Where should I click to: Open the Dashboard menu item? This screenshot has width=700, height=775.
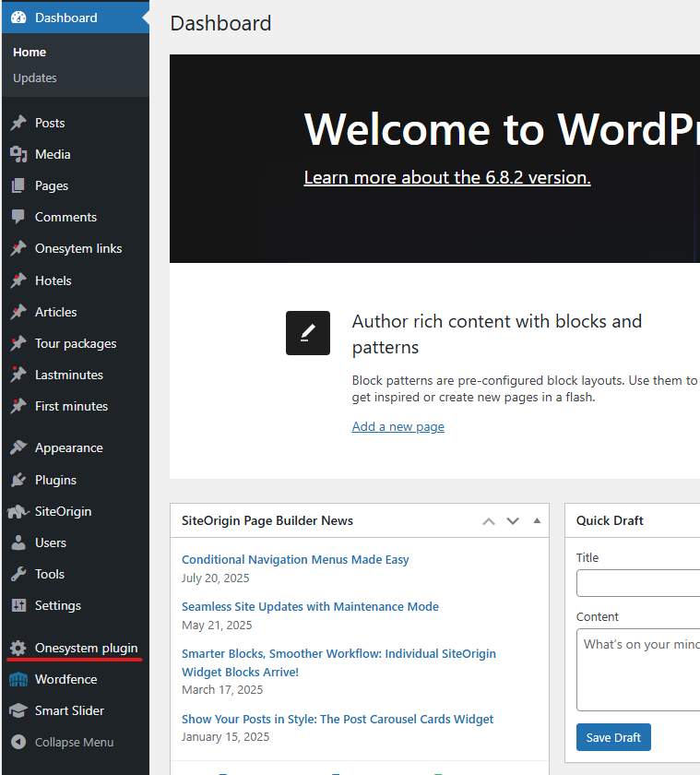pyautogui.click(x=76, y=18)
